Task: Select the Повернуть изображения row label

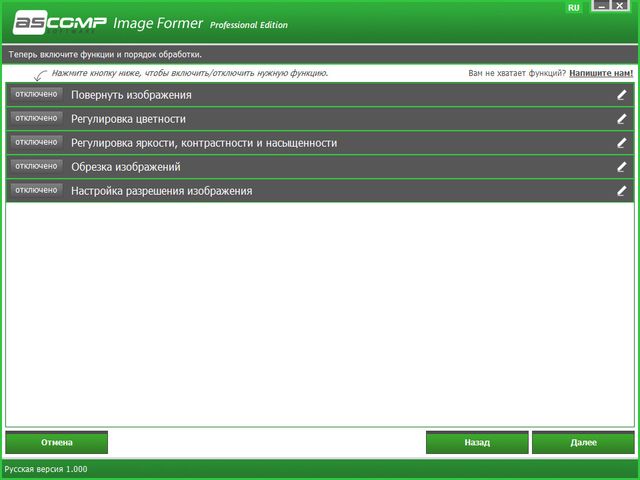Action: [131, 95]
